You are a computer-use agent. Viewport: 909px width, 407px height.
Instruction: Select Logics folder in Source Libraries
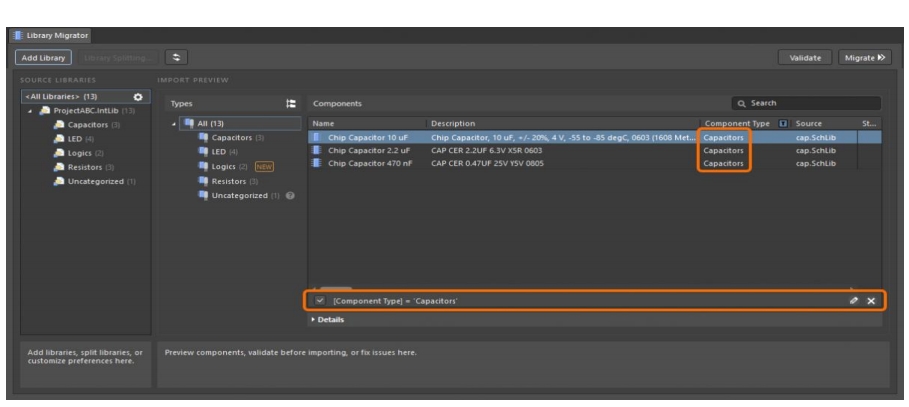(79, 153)
